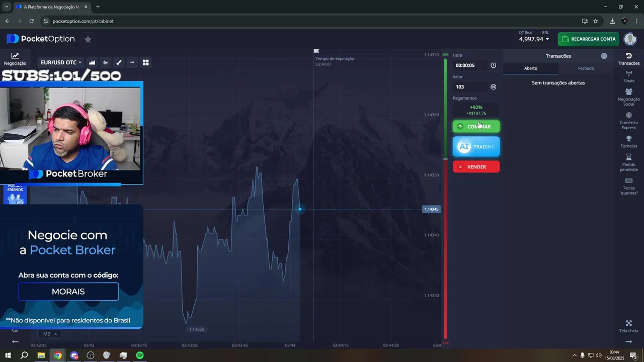This screenshot has height=362, width=644.
Task: Open the multi-chart grid layout icon
Action: (x=146, y=62)
